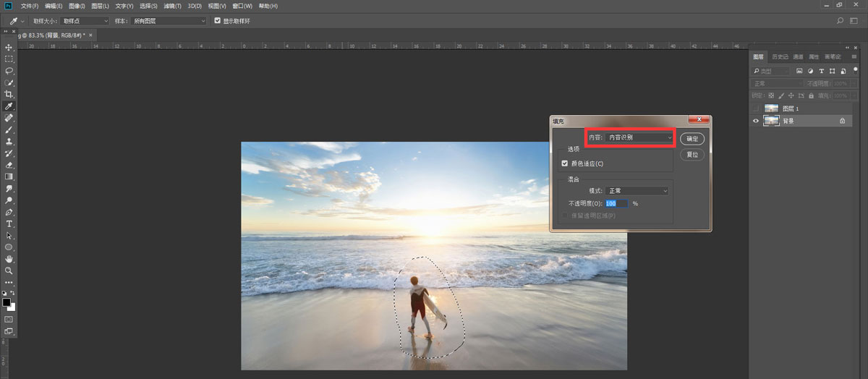Image resolution: width=868 pixels, height=379 pixels.
Task: Select the Smudge tool
Action: click(9, 189)
